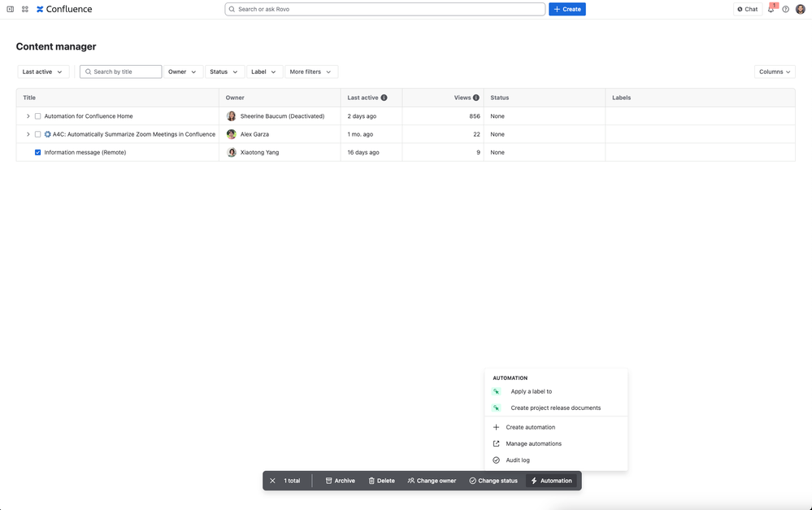Click the Audit log check icon
This screenshot has height=510, width=812.
click(496, 460)
